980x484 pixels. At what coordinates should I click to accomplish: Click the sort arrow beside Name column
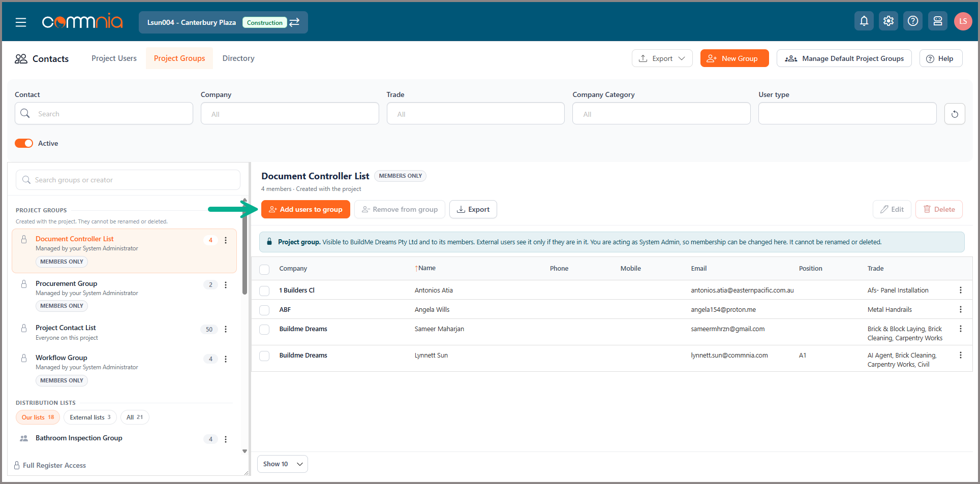(416, 269)
